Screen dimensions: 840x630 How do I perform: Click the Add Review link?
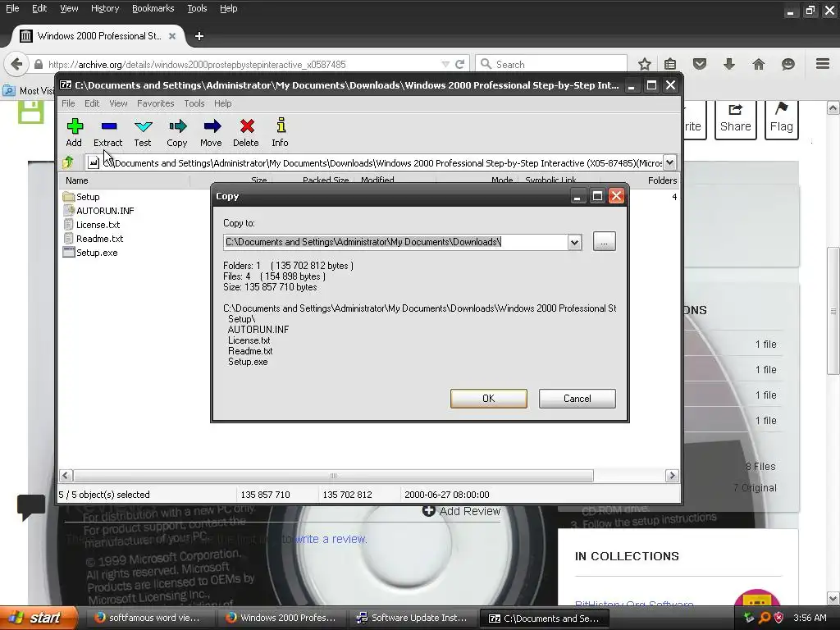click(x=462, y=511)
